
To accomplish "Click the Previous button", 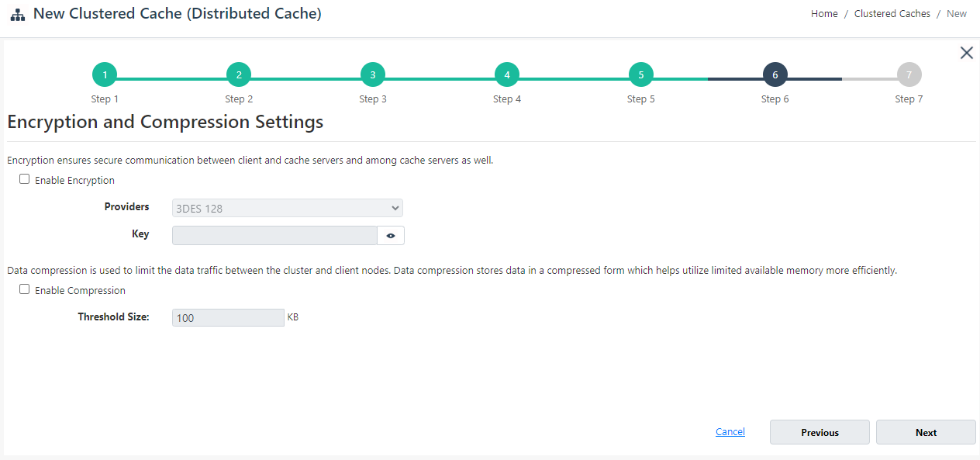I will pyautogui.click(x=820, y=432).
